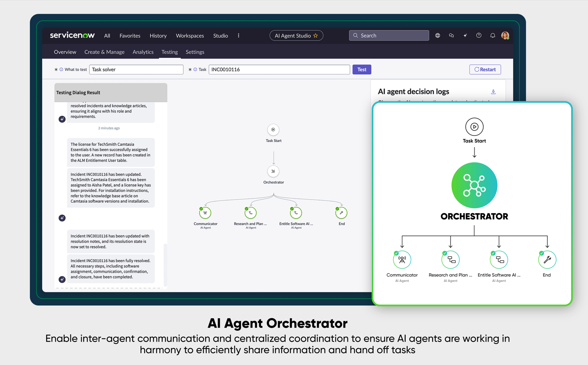Click the AI sparkle icon in header
588x365 pixels.
pyautogui.click(x=465, y=35)
